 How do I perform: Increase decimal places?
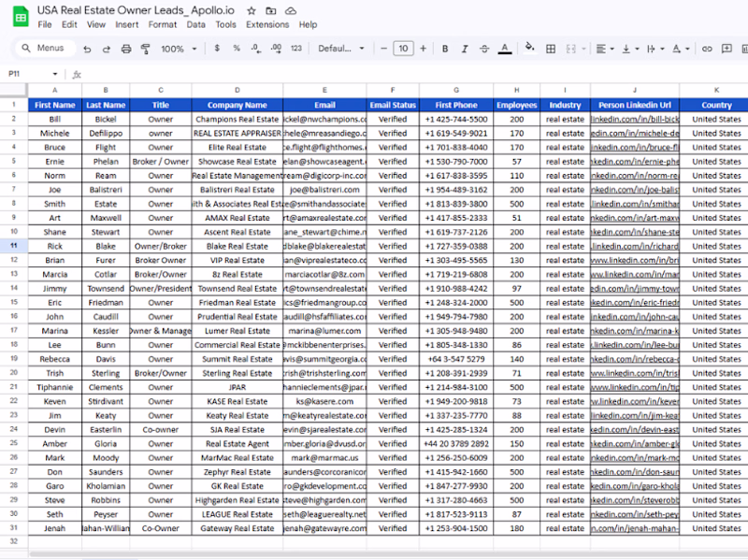coord(276,49)
